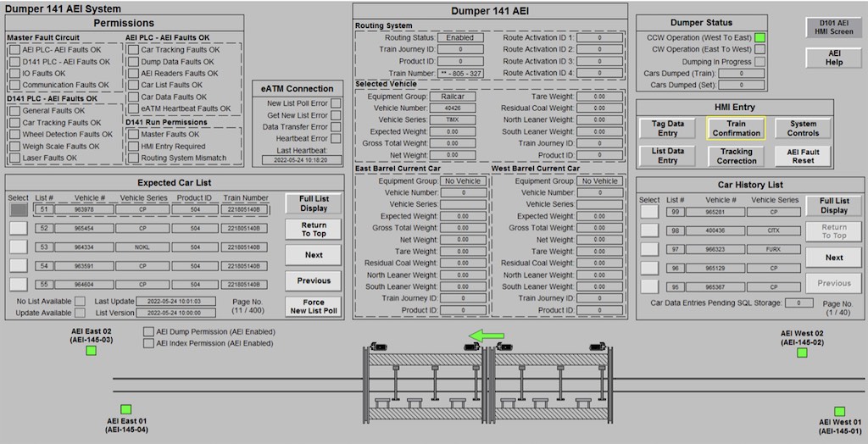The image size is (868, 444).
Task: Click the CW Operation indicator box
Action: click(760, 49)
